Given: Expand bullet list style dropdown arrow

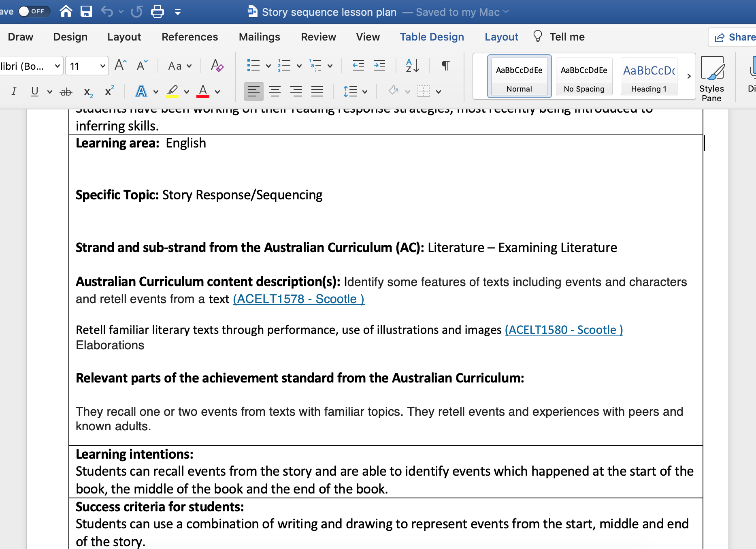Looking at the screenshot, I should [268, 66].
